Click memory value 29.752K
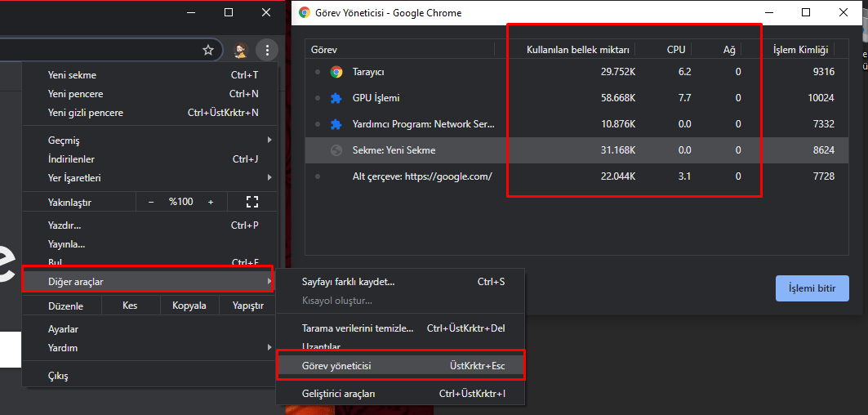Viewport: 868px width, 415px height. click(618, 71)
